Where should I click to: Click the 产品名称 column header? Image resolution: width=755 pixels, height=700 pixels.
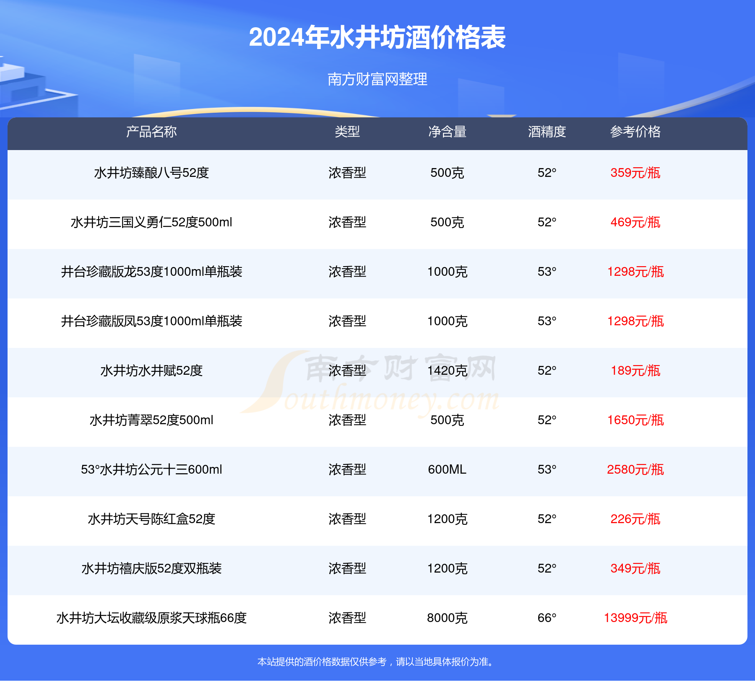151,132
